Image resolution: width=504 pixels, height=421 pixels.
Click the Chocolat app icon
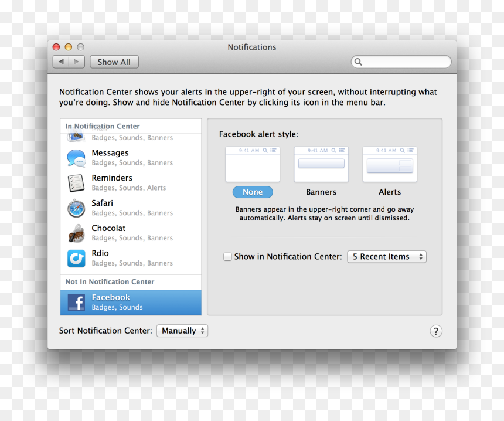click(76, 233)
